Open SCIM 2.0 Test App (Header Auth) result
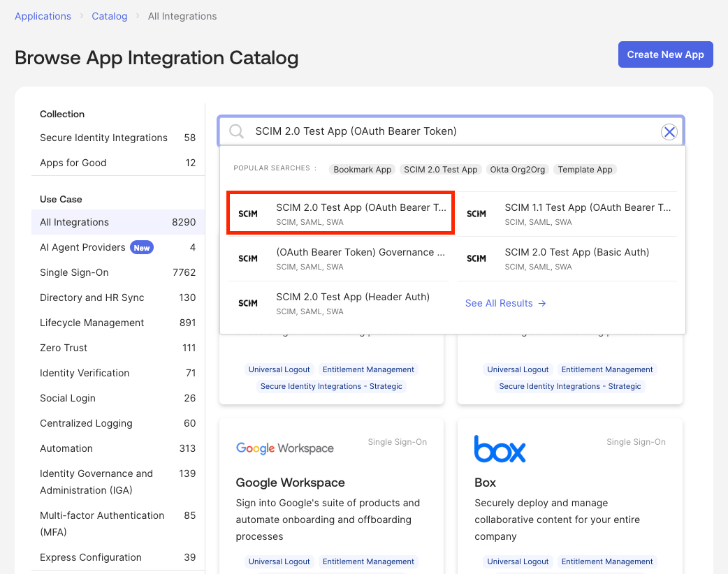Viewport: 728px width, 574px height. pos(338,303)
